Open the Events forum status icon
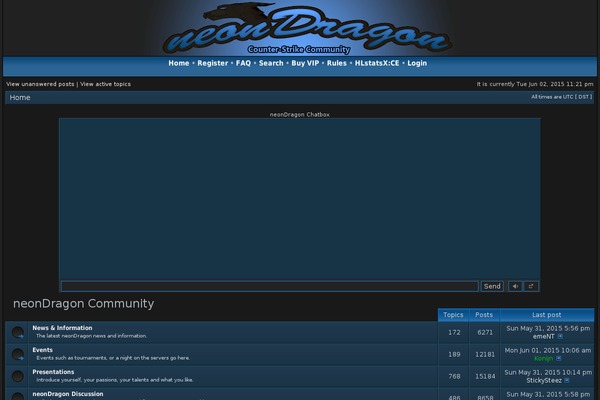 point(18,354)
